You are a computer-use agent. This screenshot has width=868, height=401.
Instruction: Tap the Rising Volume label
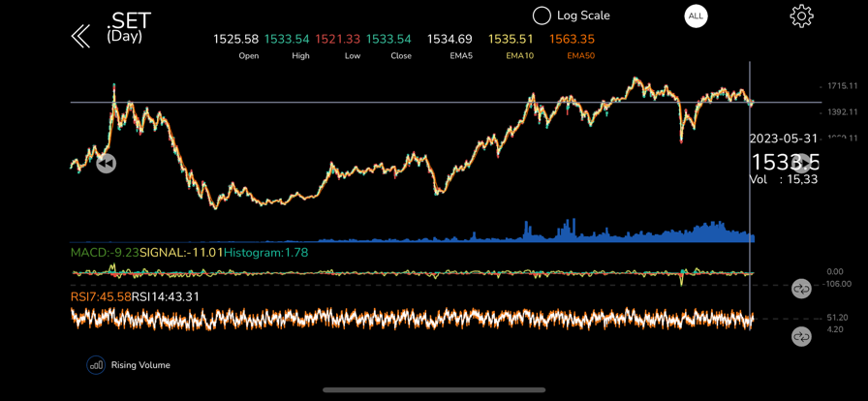(140, 365)
